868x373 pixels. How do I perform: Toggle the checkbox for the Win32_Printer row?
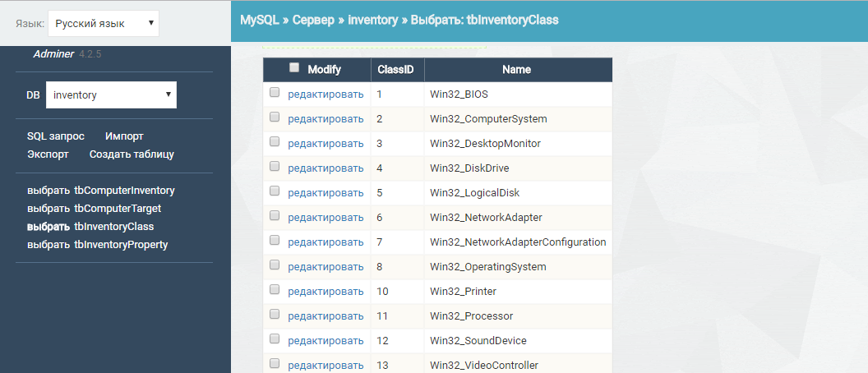coord(275,291)
